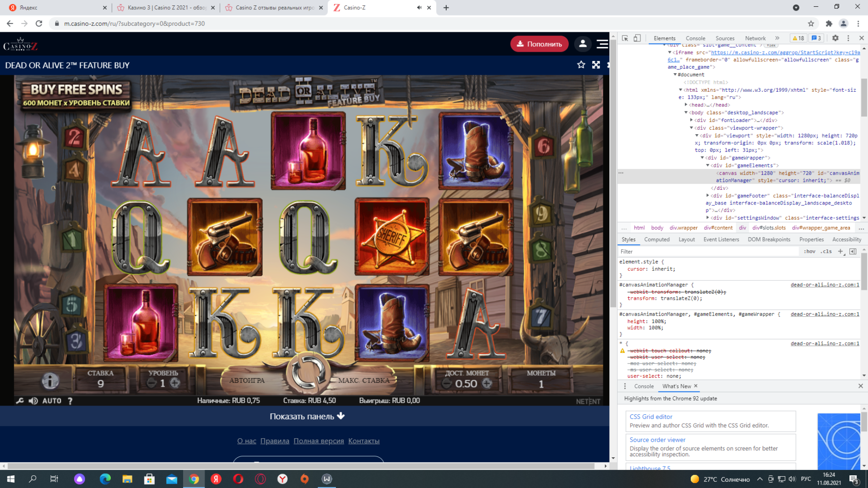Collapse the gameElements div node
The image size is (868, 488).
point(707,165)
